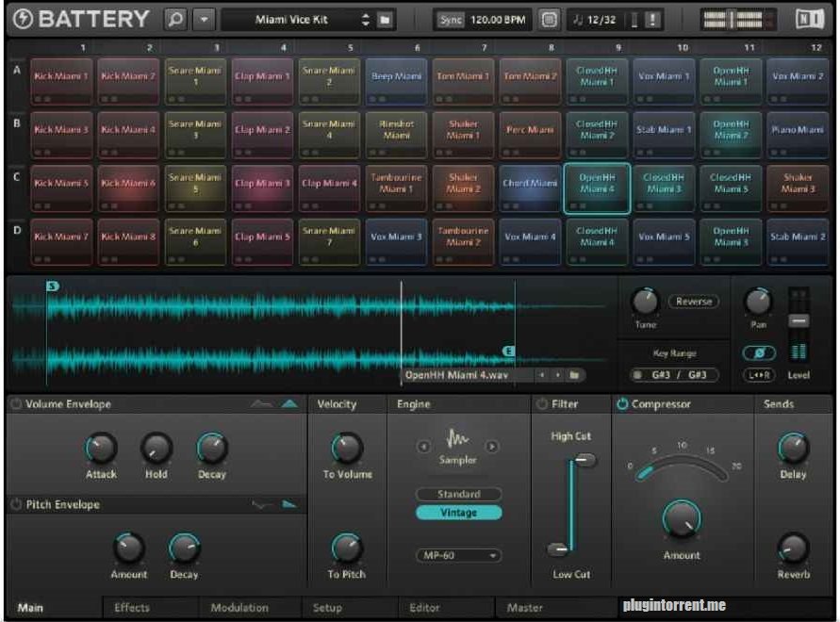This screenshot has width=840, height=622.
Task: Toggle the Compressor power button
Action: click(x=622, y=404)
